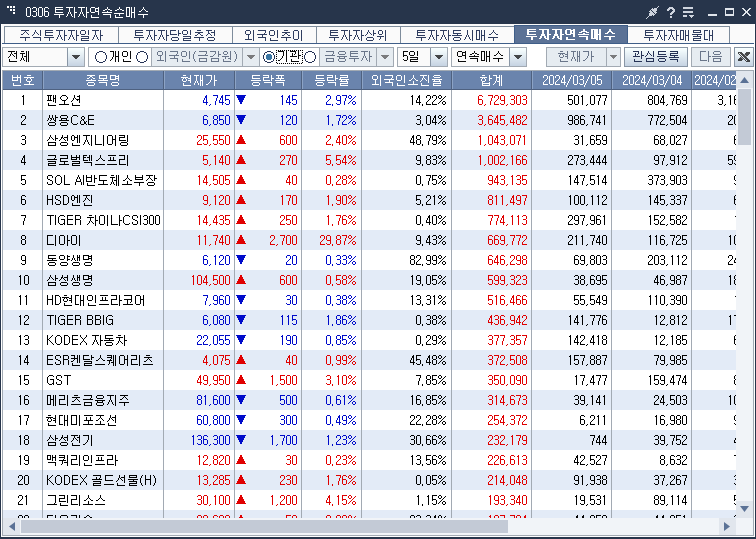The height and width of the screenshot is (539, 756).
Task: Switch to the 외국인추이 tab
Action: [274, 35]
